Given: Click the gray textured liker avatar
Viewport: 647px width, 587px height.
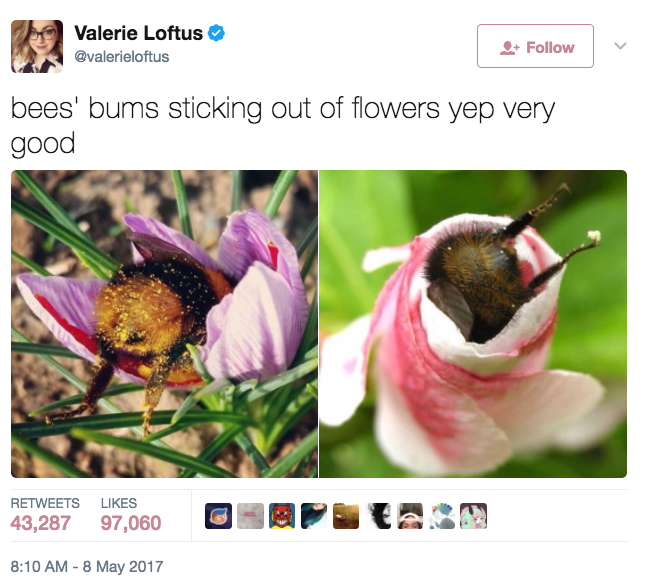Looking at the screenshot, I should pyautogui.click(x=250, y=516).
